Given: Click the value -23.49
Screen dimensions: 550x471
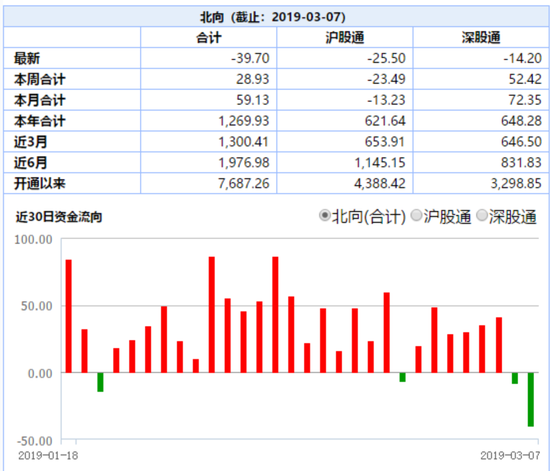Looking at the screenshot, I should point(386,79).
